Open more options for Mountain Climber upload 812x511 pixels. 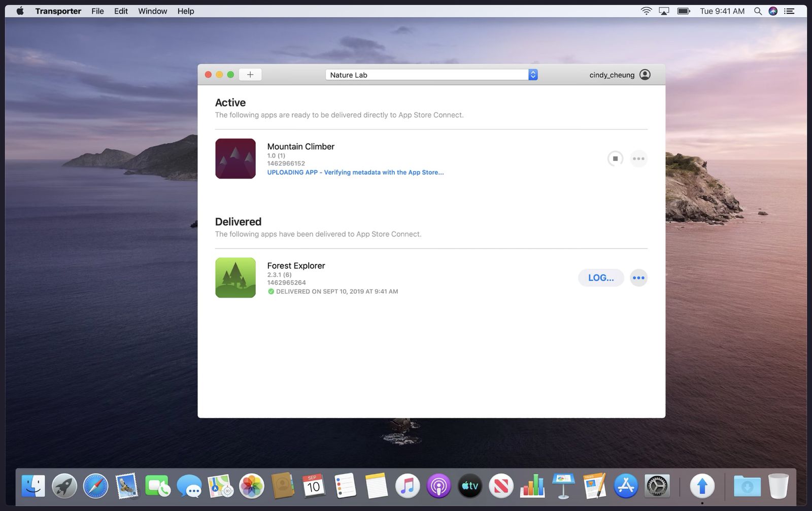click(x=638, y=158)
